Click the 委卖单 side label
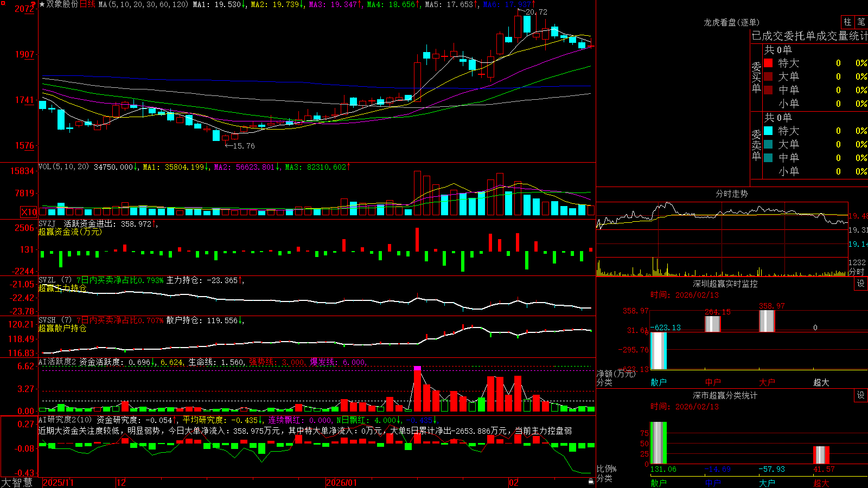The width and height of the screenshot is (868, 488). [x=756, y=145]
